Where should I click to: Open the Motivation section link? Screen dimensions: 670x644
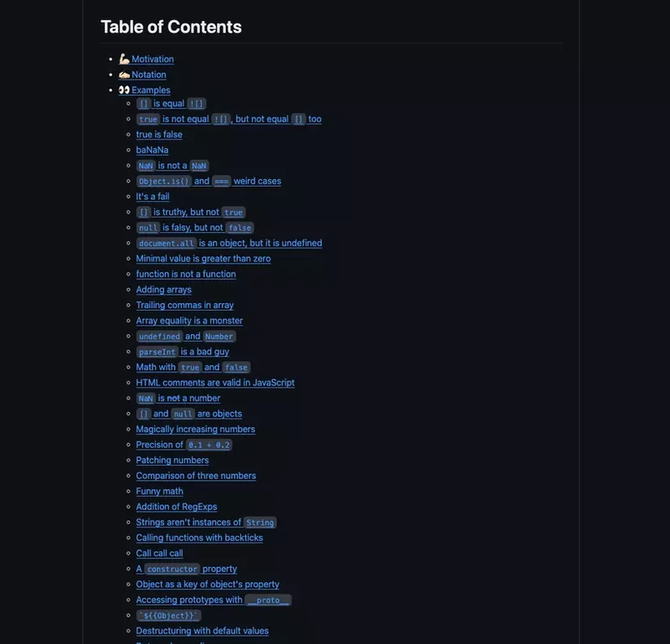click(152, 59)
